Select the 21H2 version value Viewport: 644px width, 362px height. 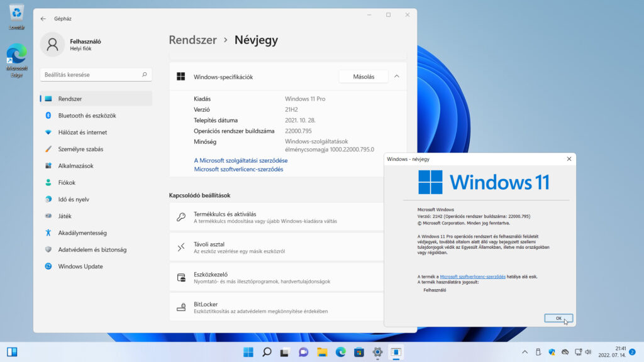pyautogui.click(x=291, y=109)
